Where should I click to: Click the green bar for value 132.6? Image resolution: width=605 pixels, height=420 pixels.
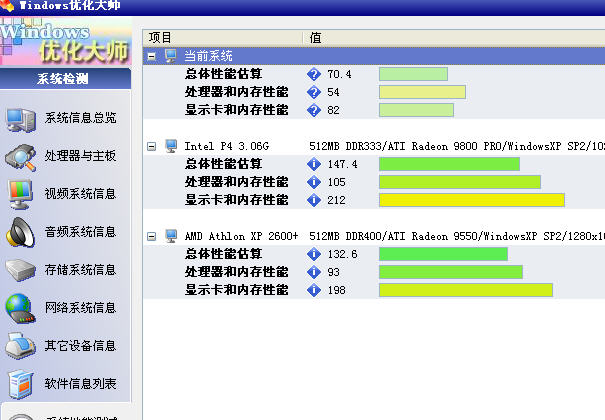pos(443,254)
